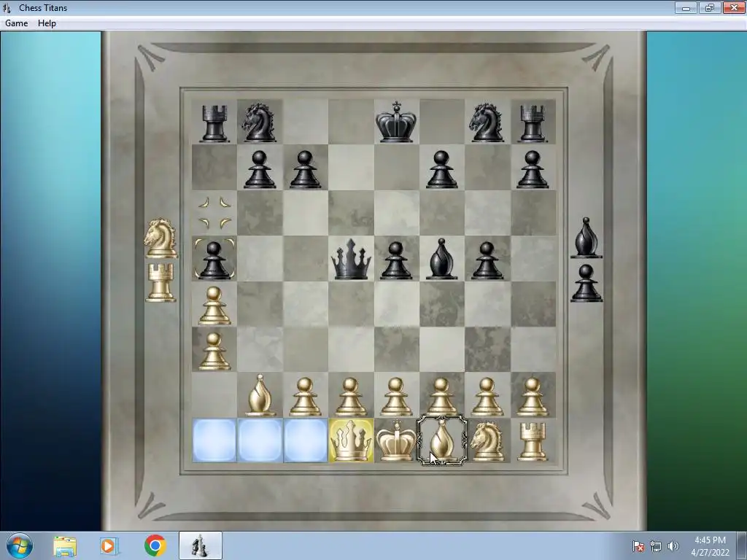This screenshot has width=747, height=560.
Task: Select the white knight on g1
Action: [x=487, y=441]
